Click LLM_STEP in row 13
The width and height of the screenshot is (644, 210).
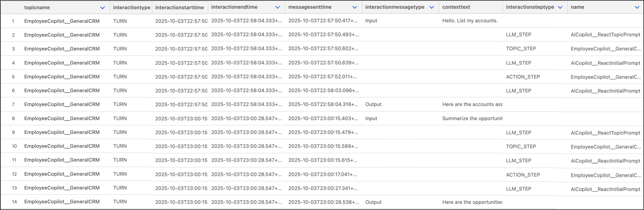pos(519,189)
